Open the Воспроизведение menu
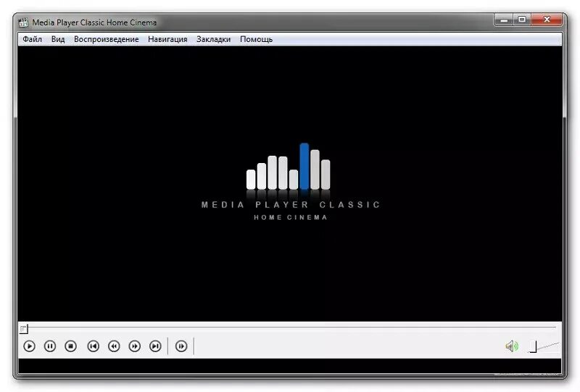 tap(107, 39)
